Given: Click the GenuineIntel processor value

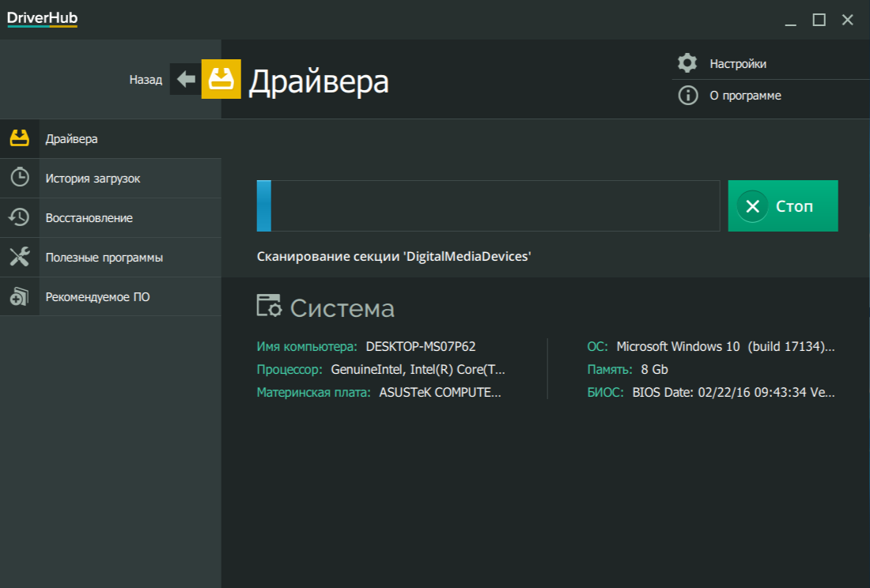Looking at the screenshot, I should pyautogui.click(x=418, y=369).
